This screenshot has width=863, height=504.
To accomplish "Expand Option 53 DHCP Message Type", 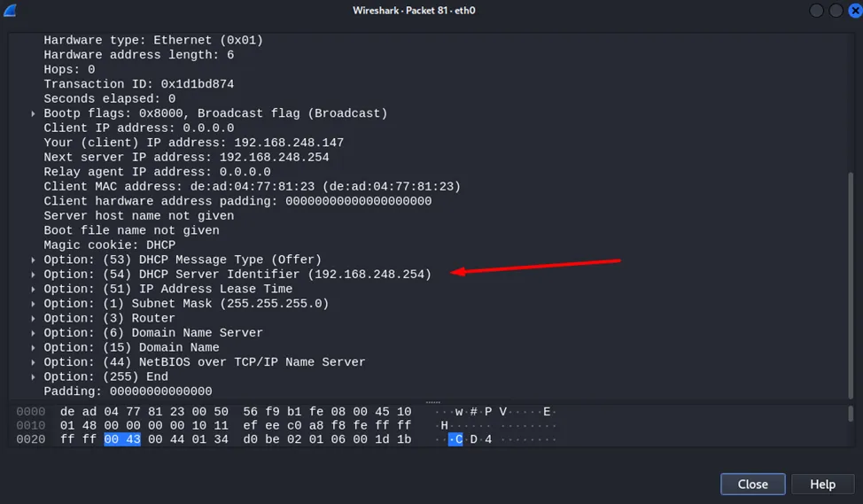I will (x=34, y=260).
